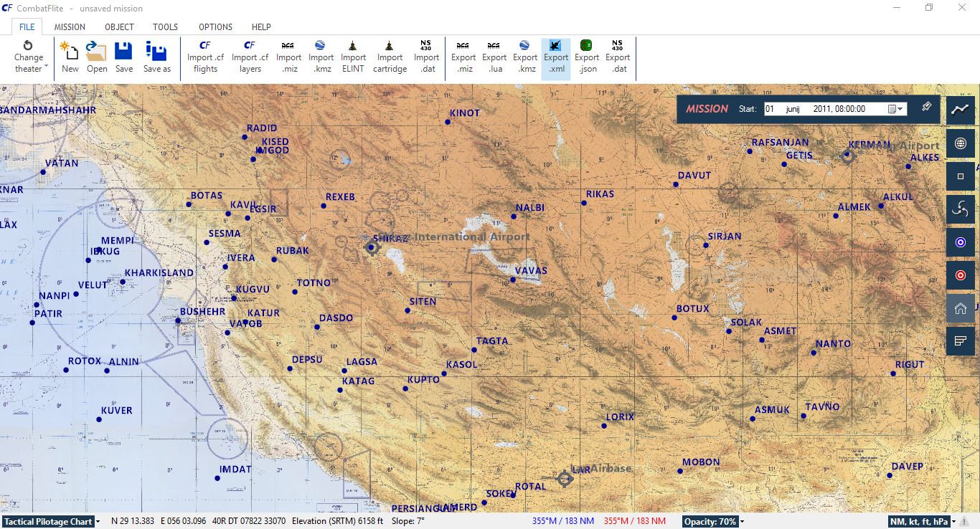Open the mission start date calendar dropdown
The width and height of the screenshot is (980, 529).
point(895,109)
